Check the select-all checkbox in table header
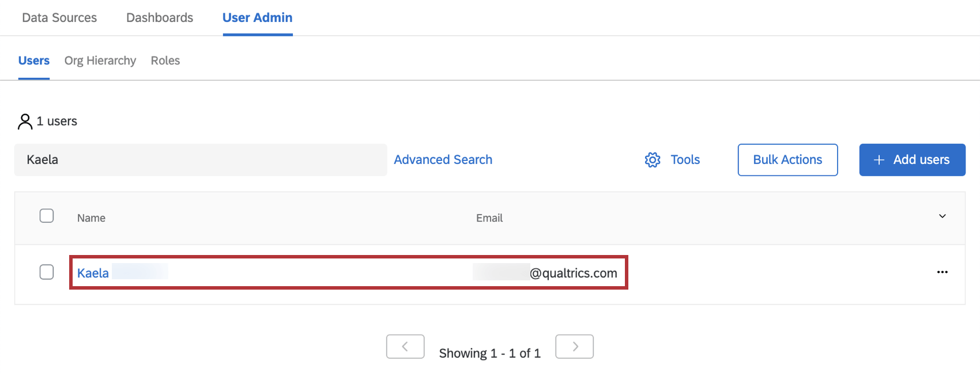The height and width of the screenshot is (375, 980). [47, 215]
